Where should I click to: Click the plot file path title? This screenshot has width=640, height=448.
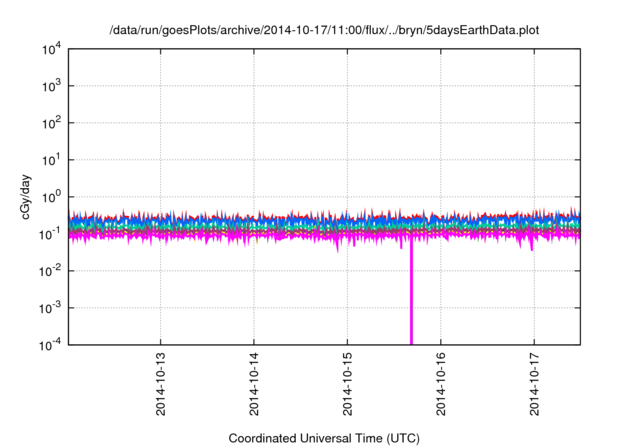pos(324,30)
